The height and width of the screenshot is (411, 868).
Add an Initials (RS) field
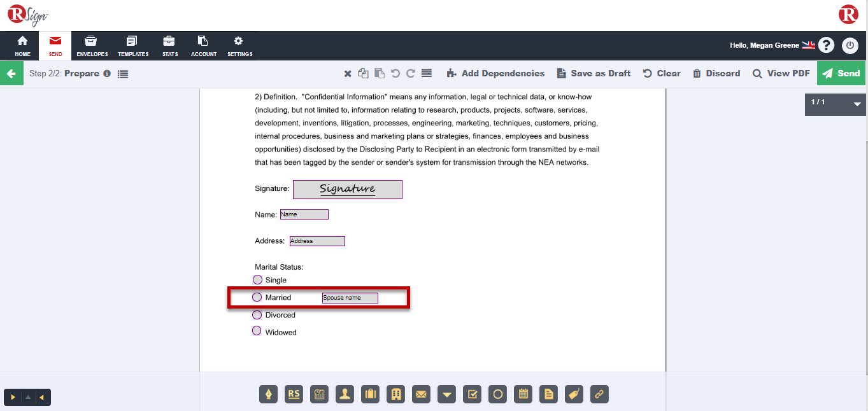(x=294, y=394)
